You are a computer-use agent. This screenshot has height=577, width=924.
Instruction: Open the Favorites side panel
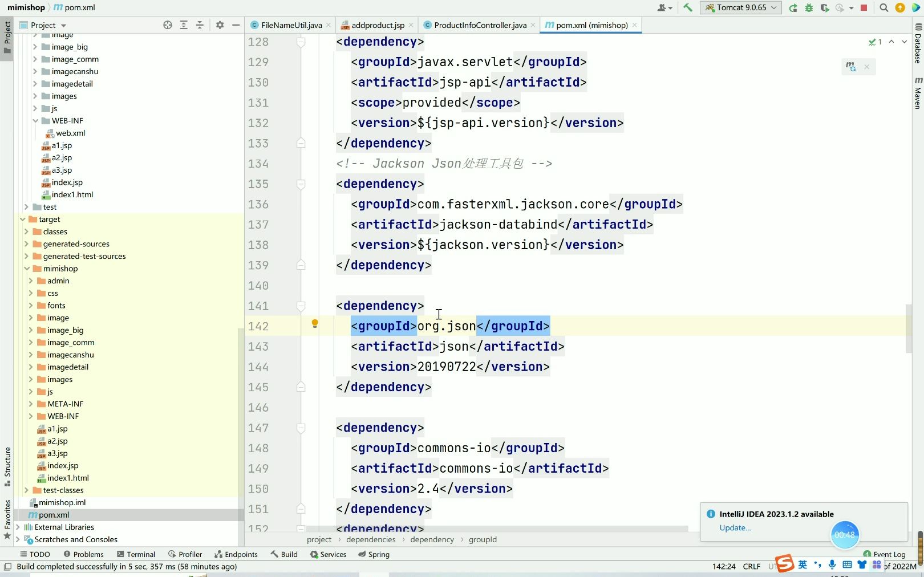coord(7,519)
